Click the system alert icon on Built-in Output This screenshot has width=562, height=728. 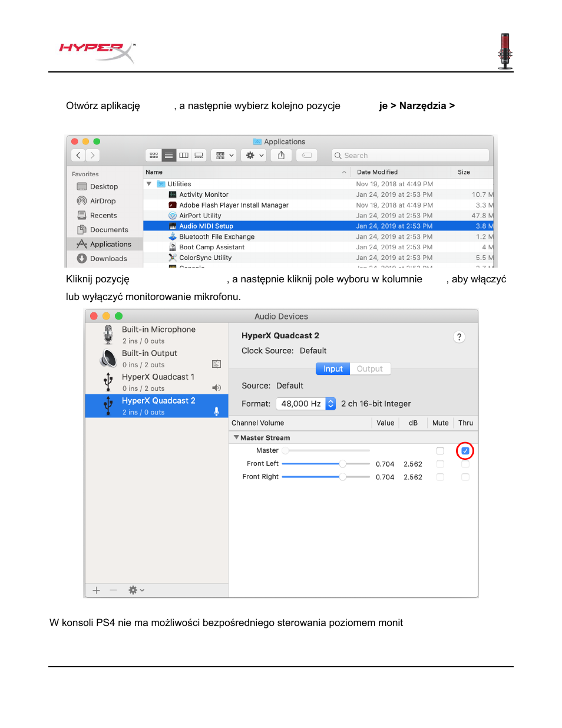click(216, 364)
